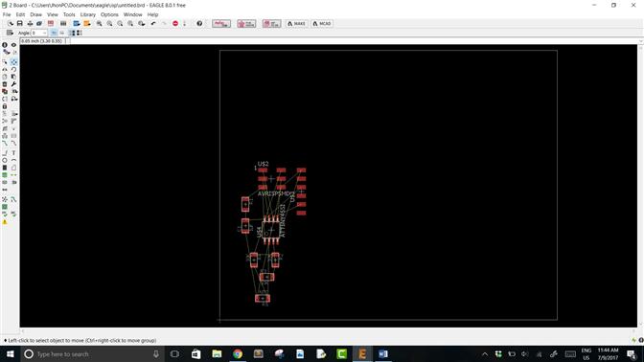Open the Draw menu

[35, 14]
